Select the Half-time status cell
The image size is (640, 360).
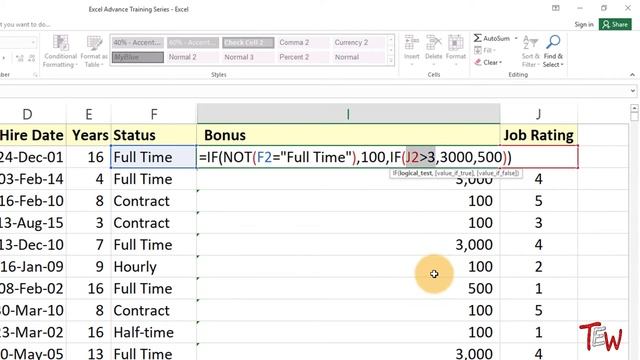(154, 332)
